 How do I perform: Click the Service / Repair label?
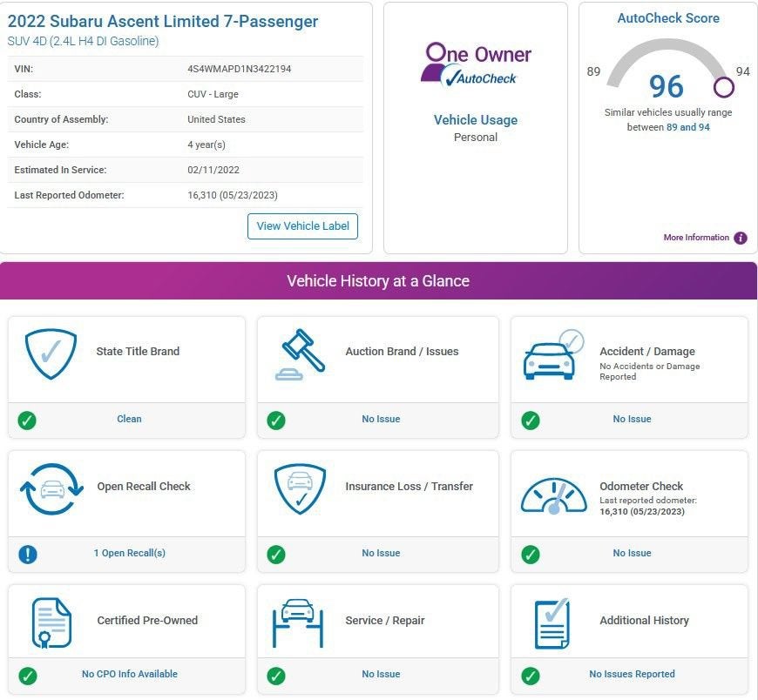(x=385, y=620)
